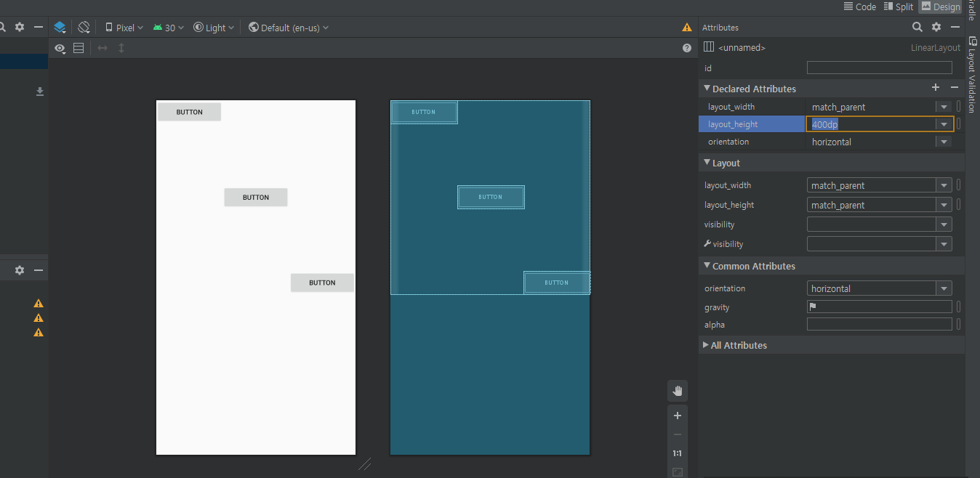Image resolution: width=980 pixels, height=478 pixels.
Task: Click the horizontal arrows toolbar icon
Action: coord(103,48)
